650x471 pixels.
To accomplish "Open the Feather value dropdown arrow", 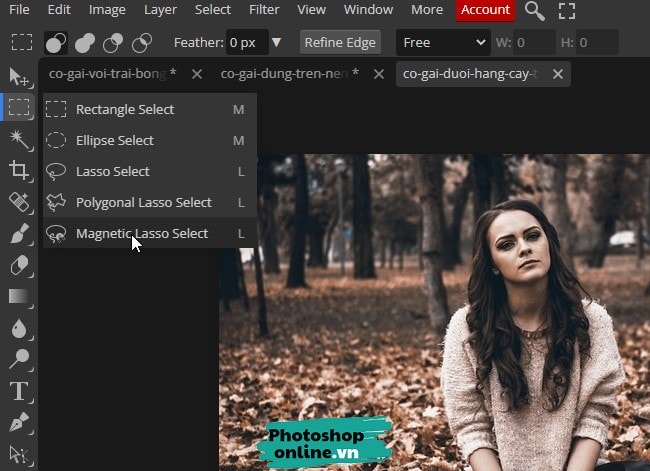I will [277, 43].
